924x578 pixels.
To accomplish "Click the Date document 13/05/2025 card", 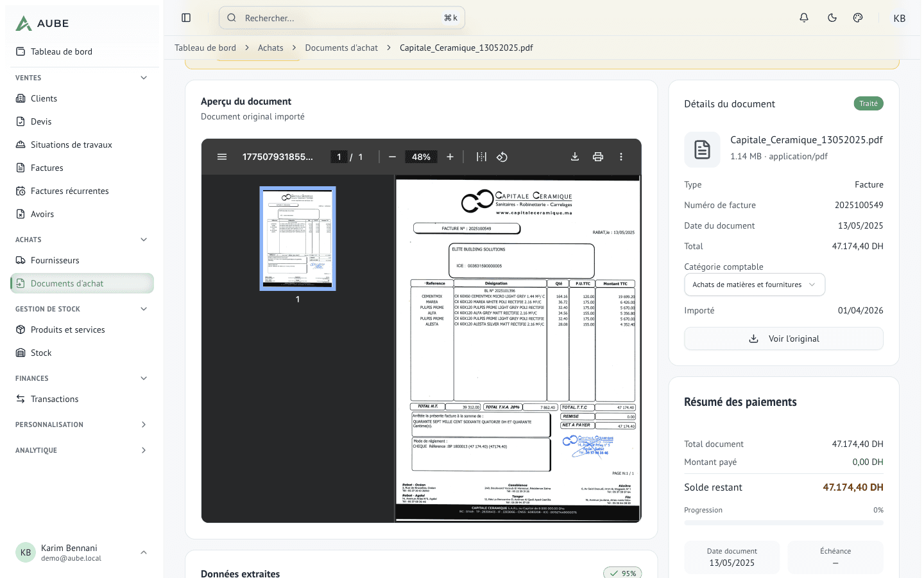I will click(x=732, y=557).
